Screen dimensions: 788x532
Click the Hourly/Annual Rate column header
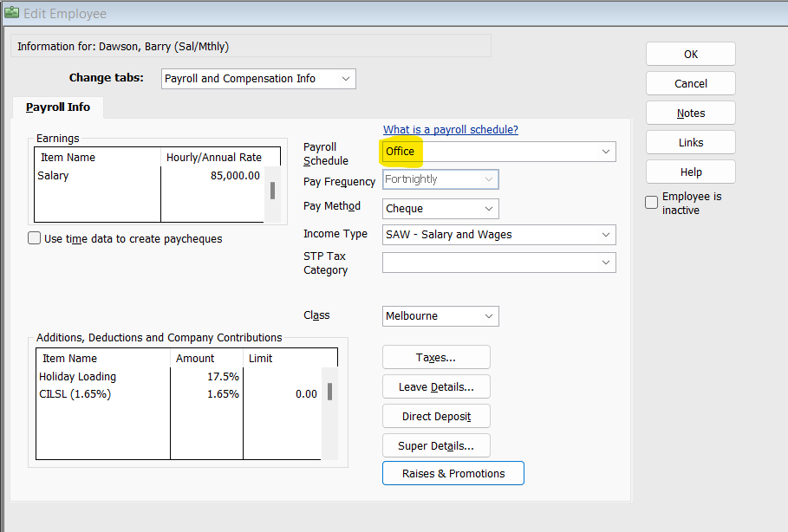pyautogui.click(x=220, y=157)
